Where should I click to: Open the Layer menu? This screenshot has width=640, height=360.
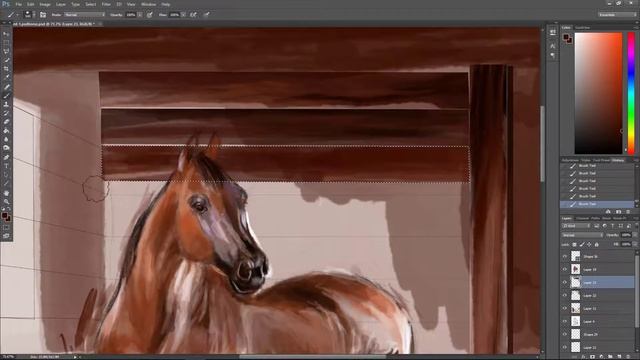pyautogui.click(x=61, y=4)
